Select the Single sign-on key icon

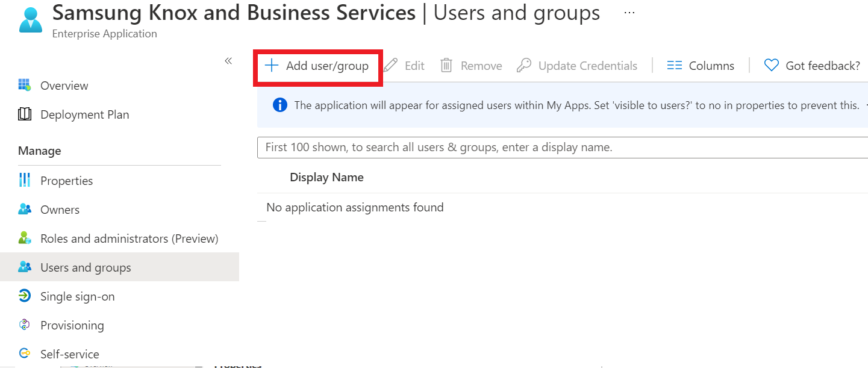click(x=25, y=296)
